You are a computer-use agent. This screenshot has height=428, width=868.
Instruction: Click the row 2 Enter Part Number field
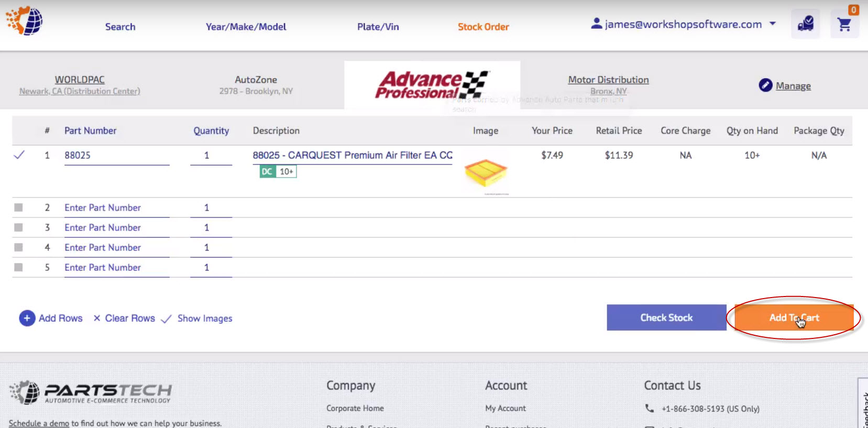click(x=117, y=207)
